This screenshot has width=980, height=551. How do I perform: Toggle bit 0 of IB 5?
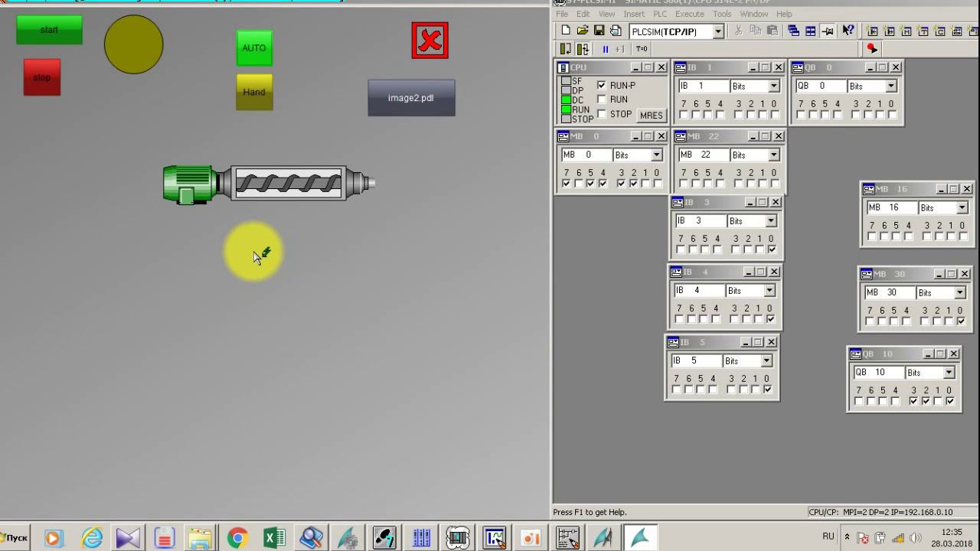pyautogui.click(x=768, y=390)
